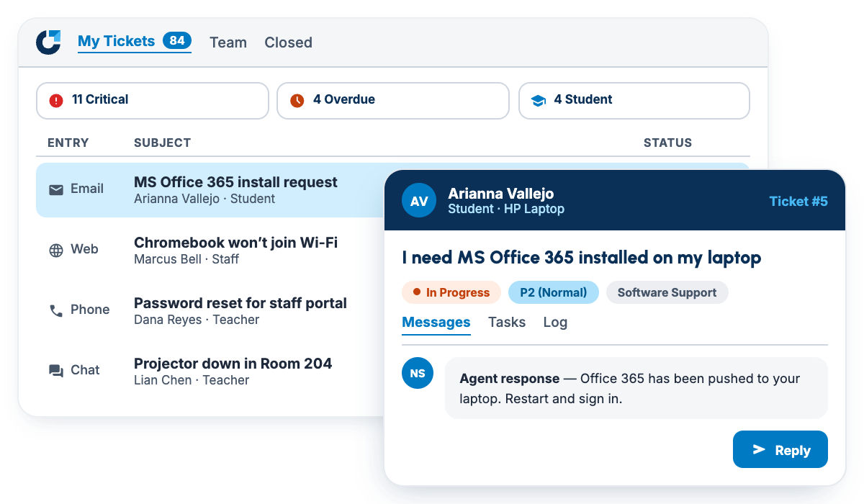Click the Software Support category tag
This screenshot has width=864, height=504.
point(667,292)
